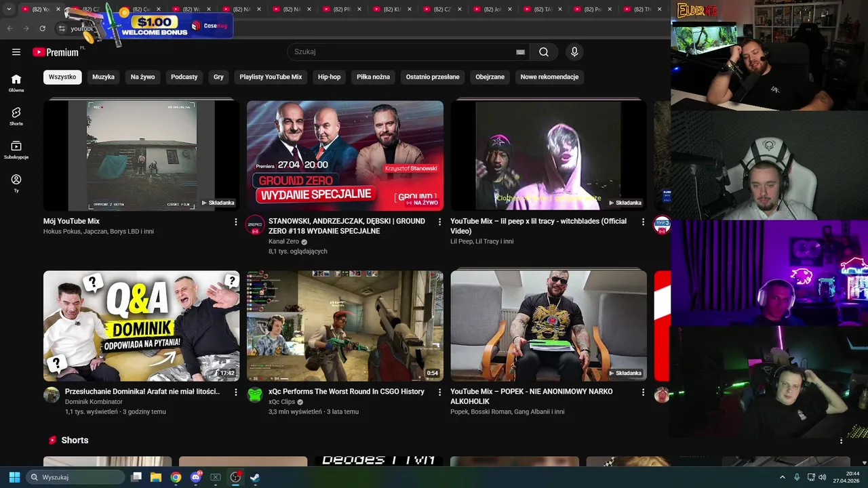This screenshot has width=868, height=488.
Task: Select the Podcasty filter chip
Action: [x=184, y=77]
